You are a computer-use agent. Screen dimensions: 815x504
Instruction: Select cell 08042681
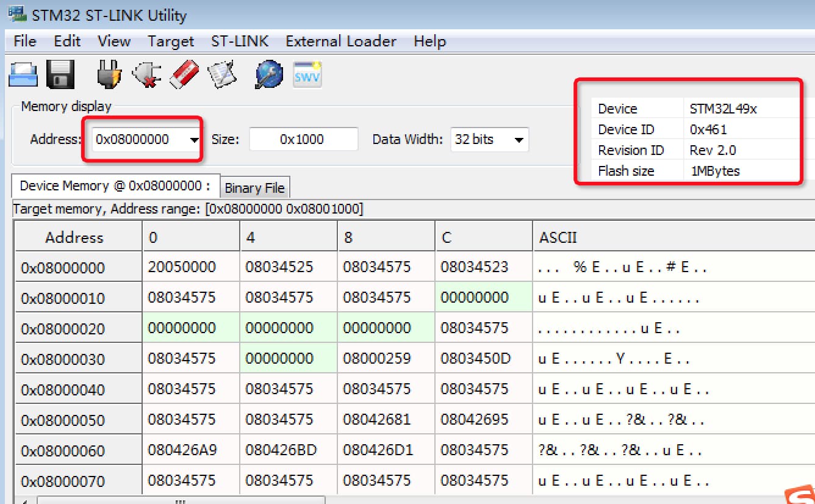click(x=386, y=419)
